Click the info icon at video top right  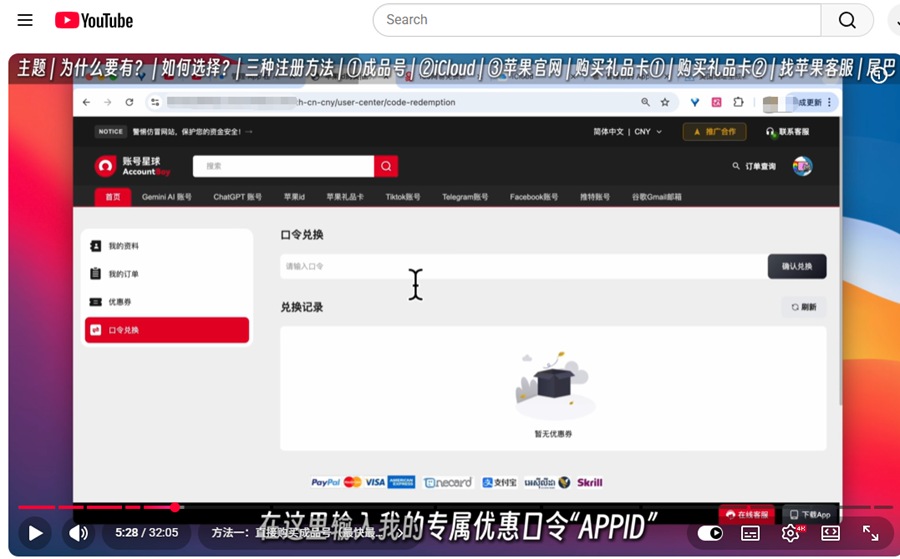pos(879,75)
